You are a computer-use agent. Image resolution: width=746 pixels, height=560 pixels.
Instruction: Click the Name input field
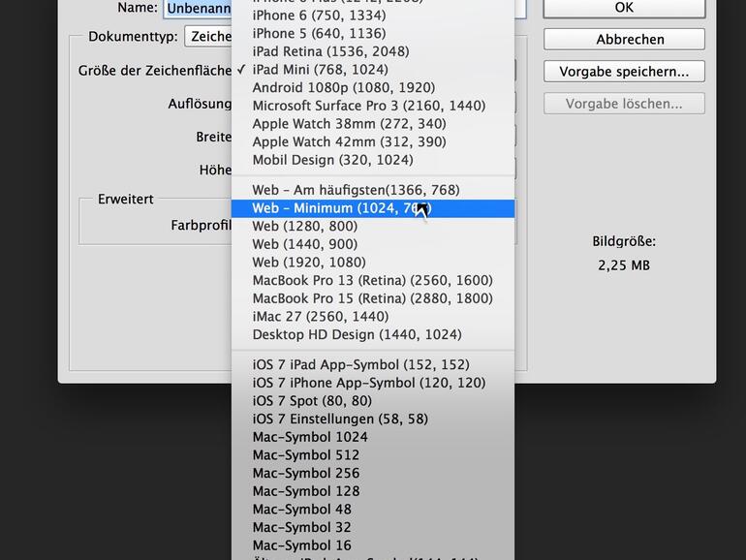[198, 8]
